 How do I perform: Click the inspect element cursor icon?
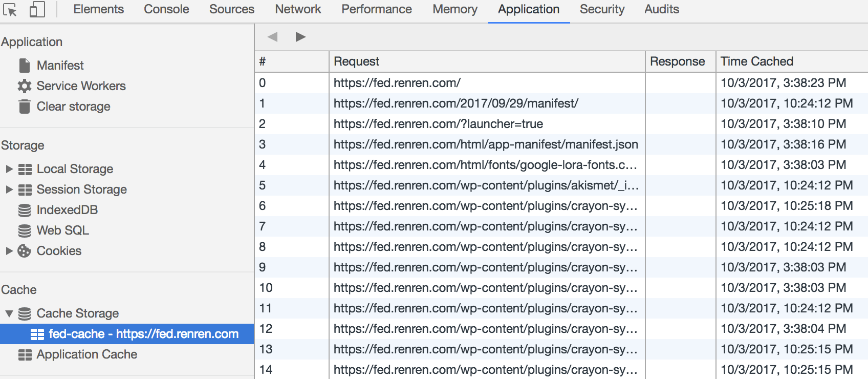[x=10, y=10]
